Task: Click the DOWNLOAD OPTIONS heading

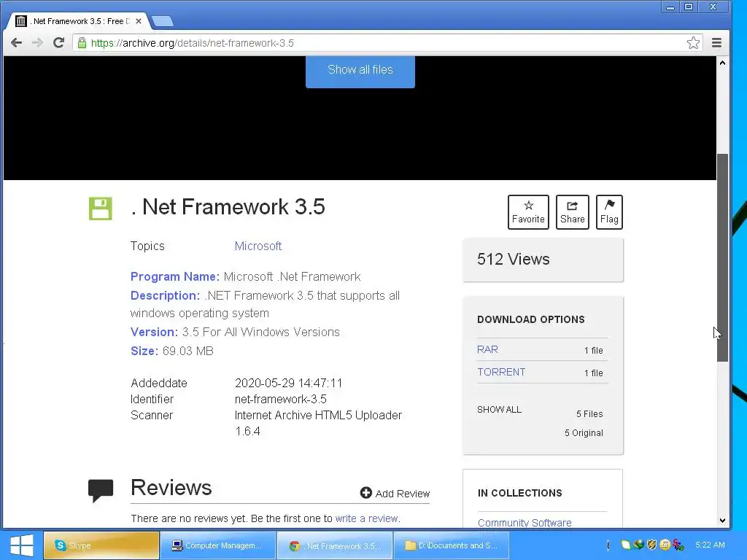Action: (x=531, y=319)
